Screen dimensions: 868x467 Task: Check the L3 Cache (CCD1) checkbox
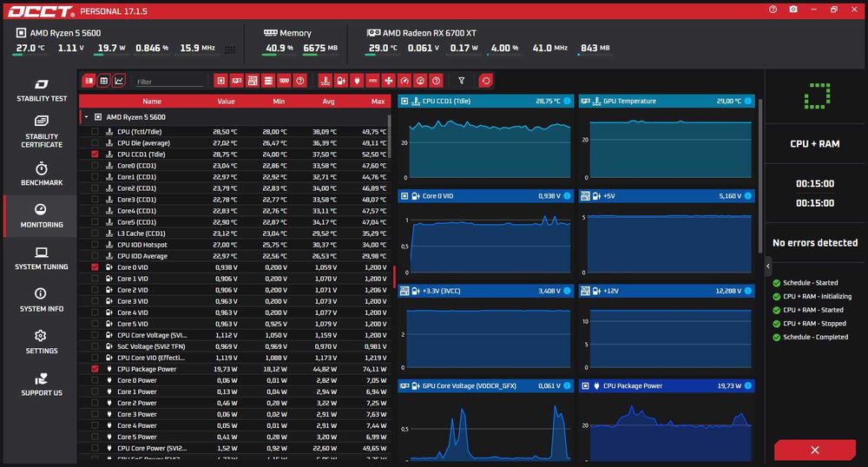95,233
